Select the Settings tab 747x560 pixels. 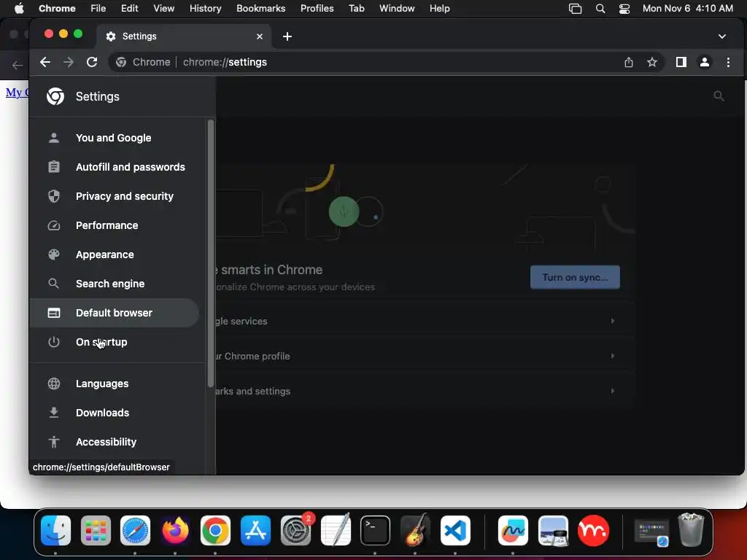(185, 36)
